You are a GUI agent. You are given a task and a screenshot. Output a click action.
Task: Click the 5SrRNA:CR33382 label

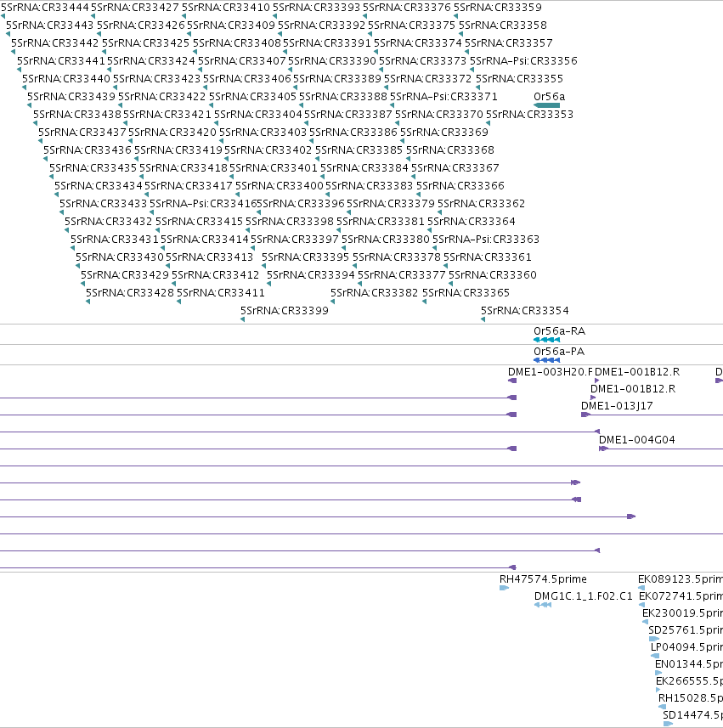pyautogui.click(x=375, y=293)
